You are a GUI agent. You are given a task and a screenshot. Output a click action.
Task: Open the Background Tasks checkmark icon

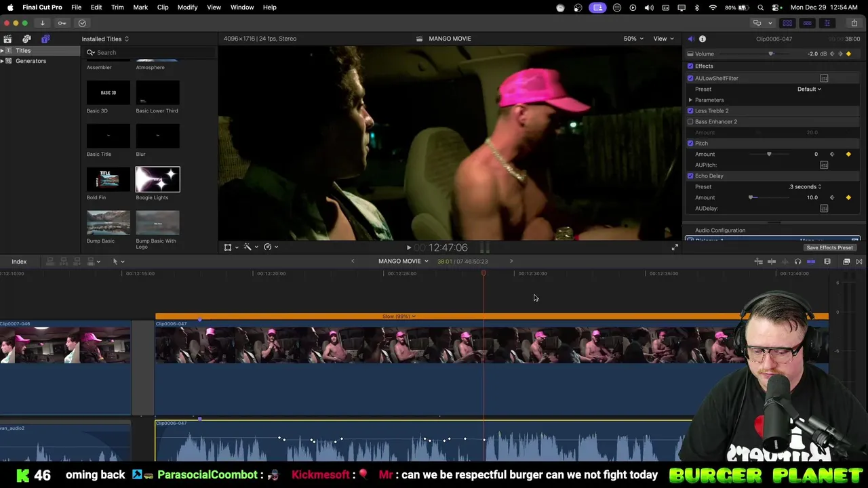pyautogui.click(x=82, y=23)
